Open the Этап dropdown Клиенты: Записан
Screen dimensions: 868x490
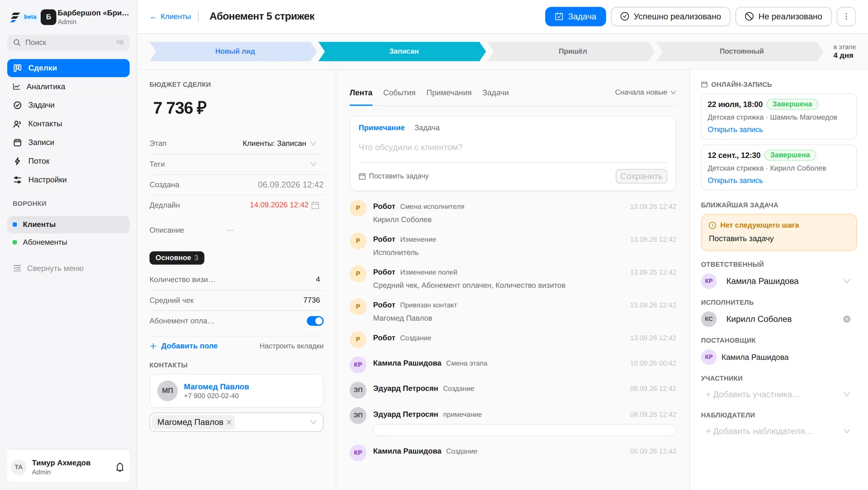280,143
